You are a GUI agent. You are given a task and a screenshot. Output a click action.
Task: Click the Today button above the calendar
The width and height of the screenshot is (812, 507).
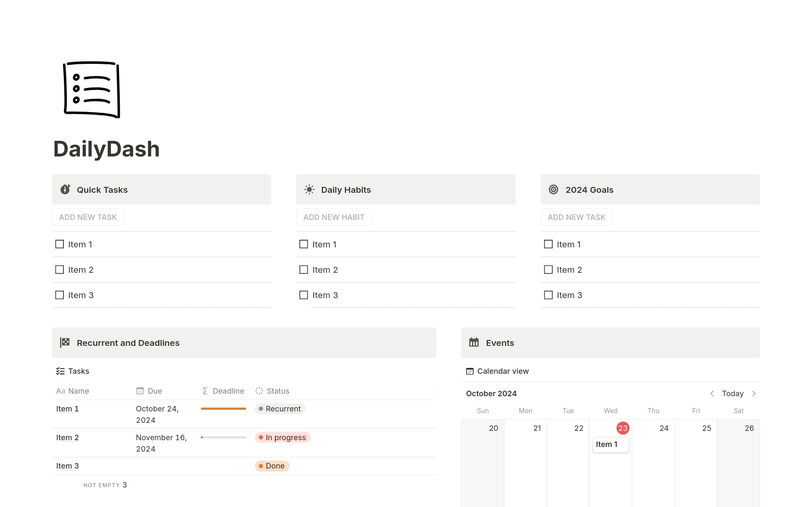[x=732, y=393]
